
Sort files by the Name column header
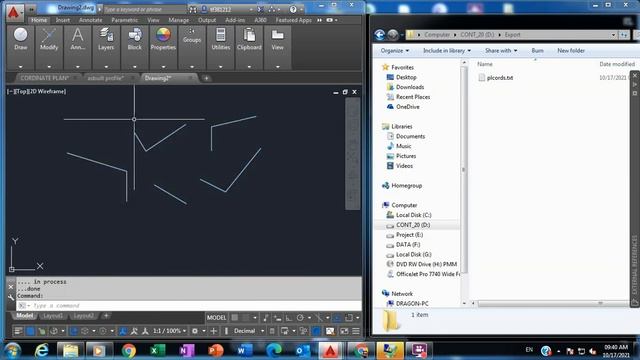(485, 64)
